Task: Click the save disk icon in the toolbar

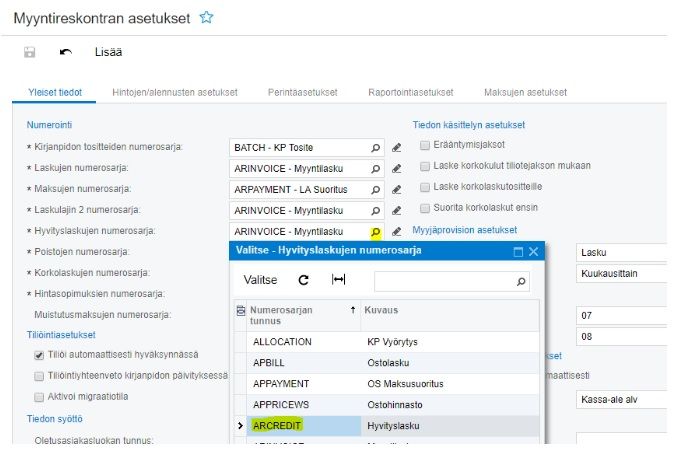Action: click(x=30, y=52)
